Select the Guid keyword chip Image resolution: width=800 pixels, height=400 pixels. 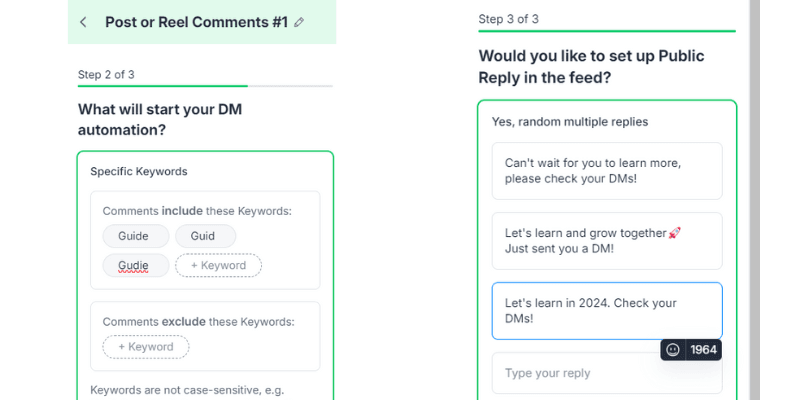tap(206, 236)
